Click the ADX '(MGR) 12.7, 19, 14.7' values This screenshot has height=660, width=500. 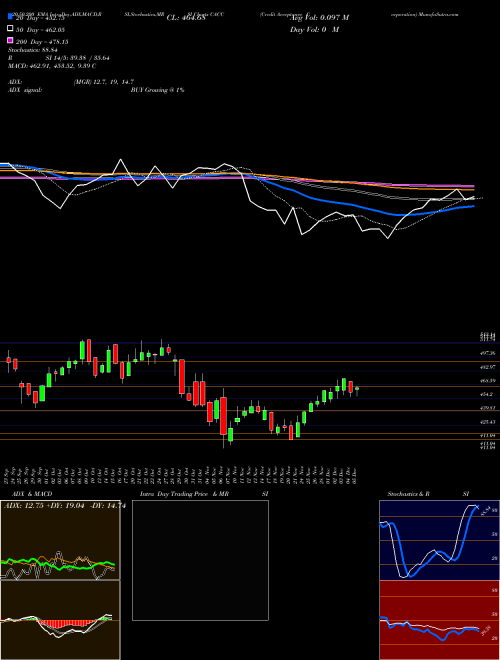104,82
